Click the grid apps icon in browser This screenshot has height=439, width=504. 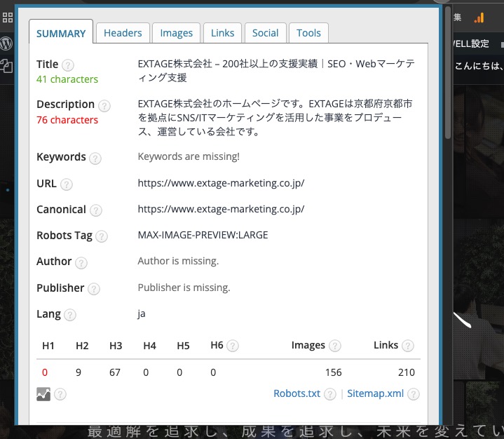tap(8, 18)
